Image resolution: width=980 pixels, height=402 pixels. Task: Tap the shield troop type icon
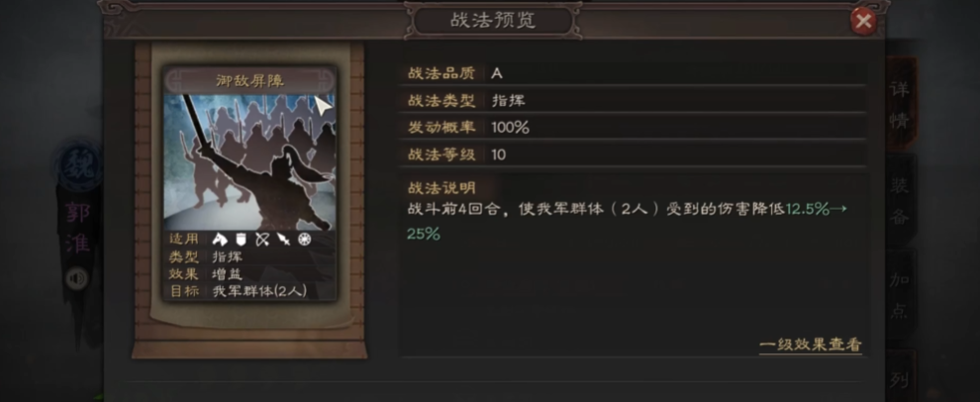pos(242,239)
